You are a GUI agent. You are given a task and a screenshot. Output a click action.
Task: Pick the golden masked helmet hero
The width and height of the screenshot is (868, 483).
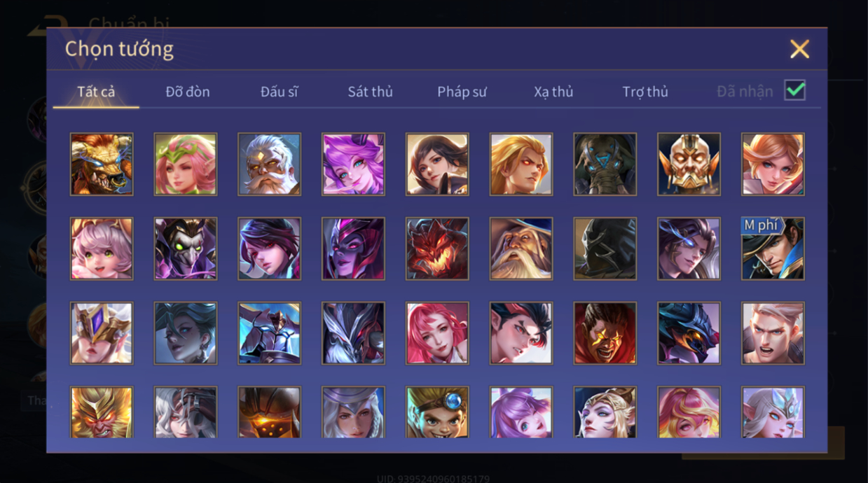689,164
